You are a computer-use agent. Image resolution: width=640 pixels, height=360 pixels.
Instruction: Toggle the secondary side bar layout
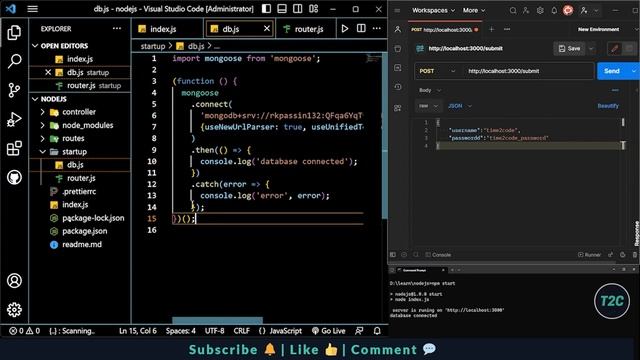click(x=298, y=9)
